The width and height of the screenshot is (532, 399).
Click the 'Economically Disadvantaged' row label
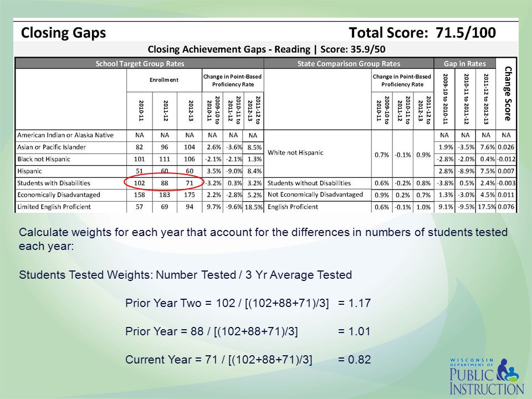tap(59, 195)
